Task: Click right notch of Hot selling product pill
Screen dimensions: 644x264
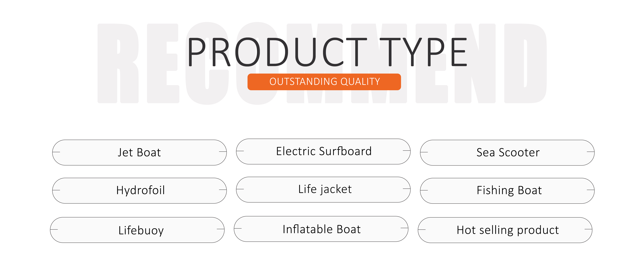Action: 588,229
